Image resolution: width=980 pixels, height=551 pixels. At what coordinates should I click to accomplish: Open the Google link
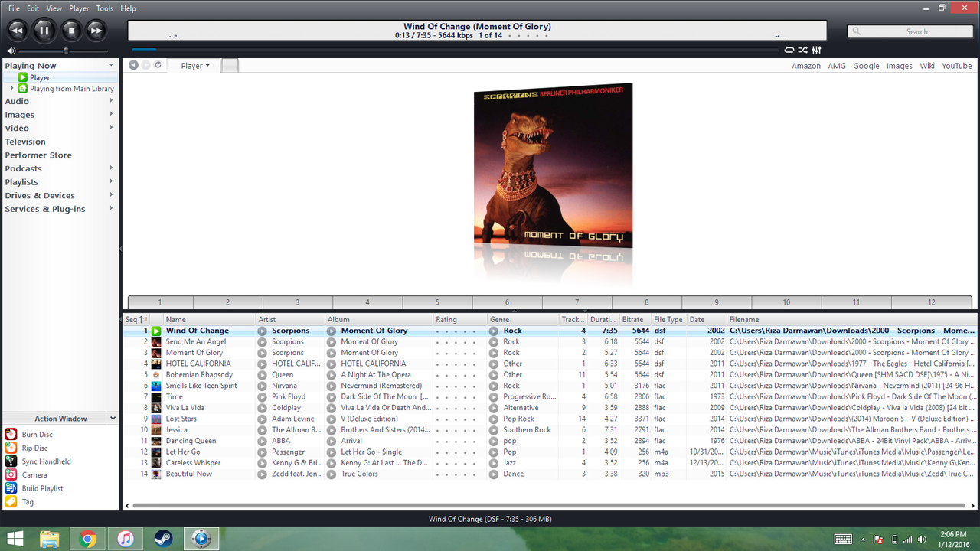click(x=866, y=66)
